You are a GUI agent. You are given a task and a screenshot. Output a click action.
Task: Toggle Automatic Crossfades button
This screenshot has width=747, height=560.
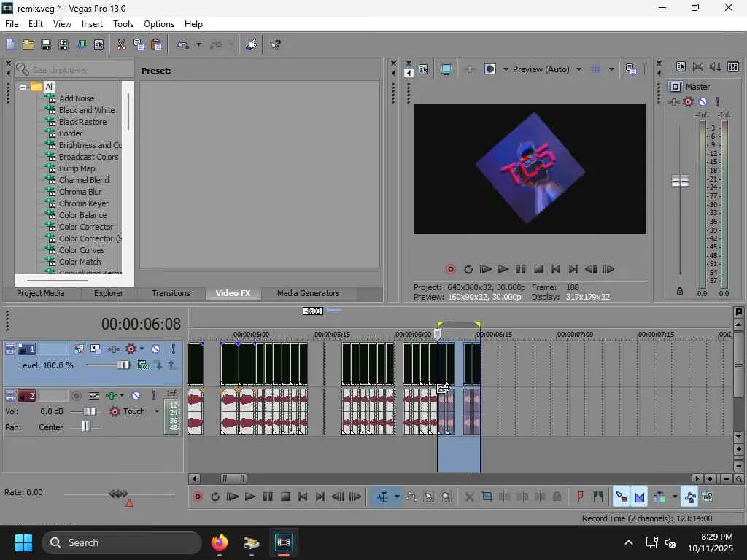click(x=639, y=497)
